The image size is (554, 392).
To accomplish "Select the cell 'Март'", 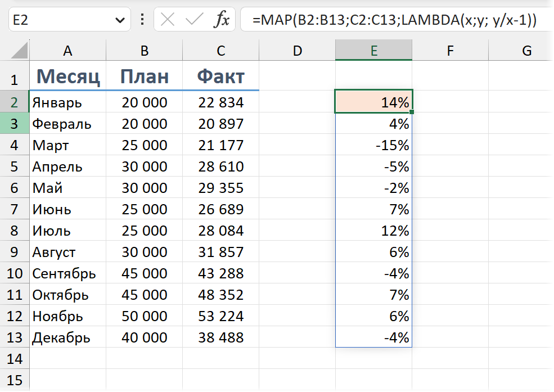I will click(68, 145).
